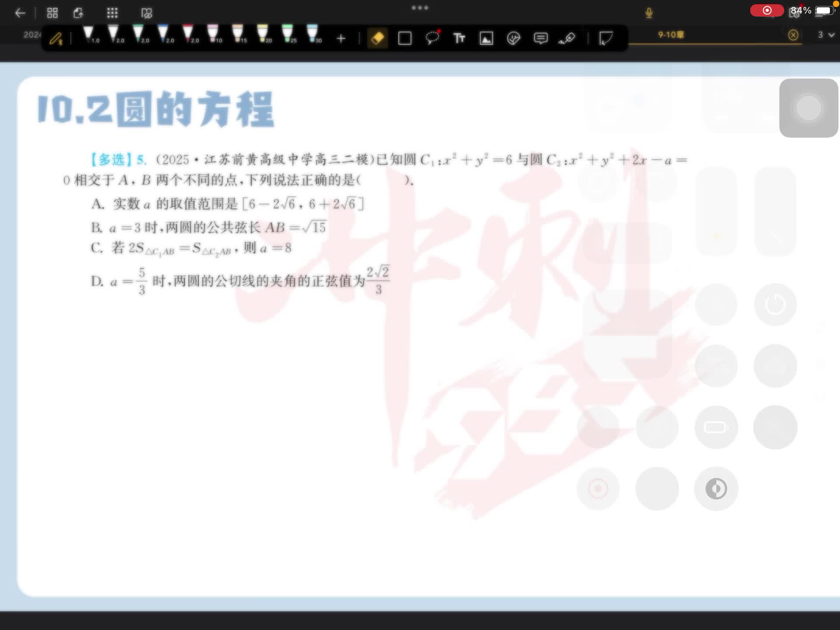Open the three-dot multitasking menu

pyautogui.click(x=420, y=8)
